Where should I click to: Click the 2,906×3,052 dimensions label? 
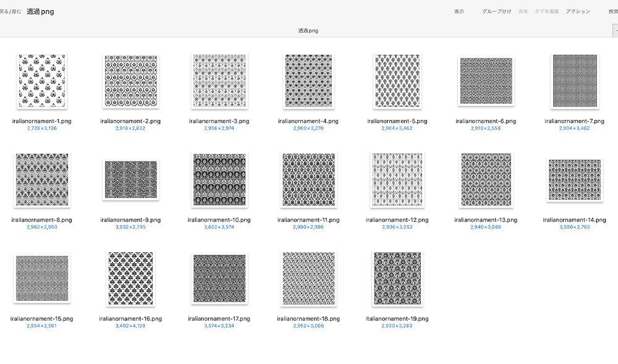pos(397,227)
